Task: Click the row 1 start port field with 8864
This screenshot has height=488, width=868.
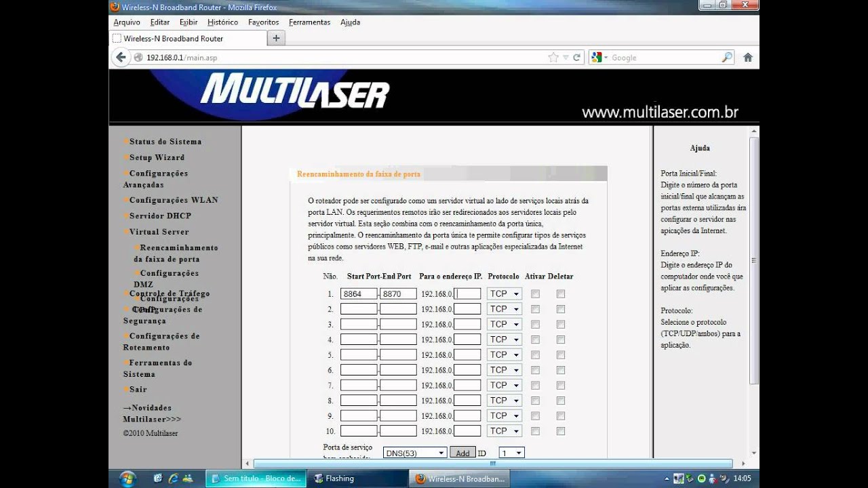Action: pos(359,294)
